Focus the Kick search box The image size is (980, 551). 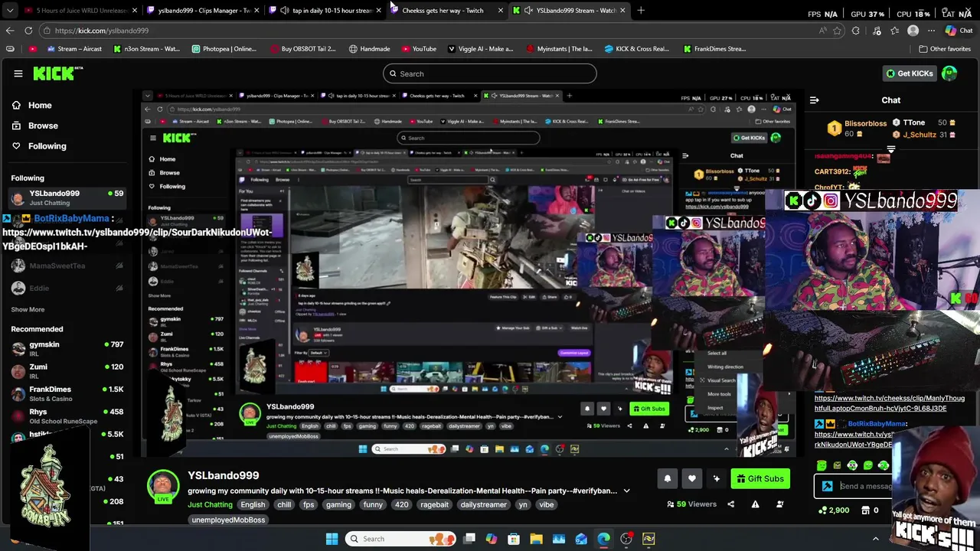(490, 73)
